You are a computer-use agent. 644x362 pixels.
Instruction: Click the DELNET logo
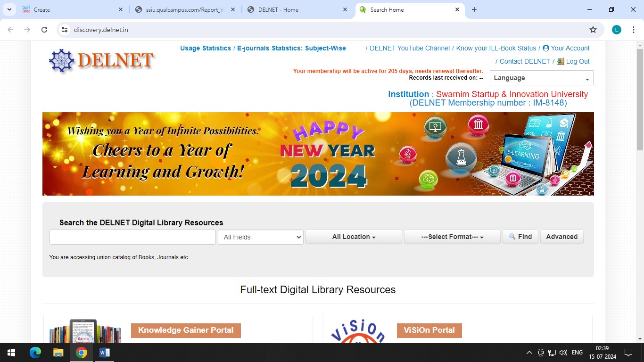click(101, 61)
